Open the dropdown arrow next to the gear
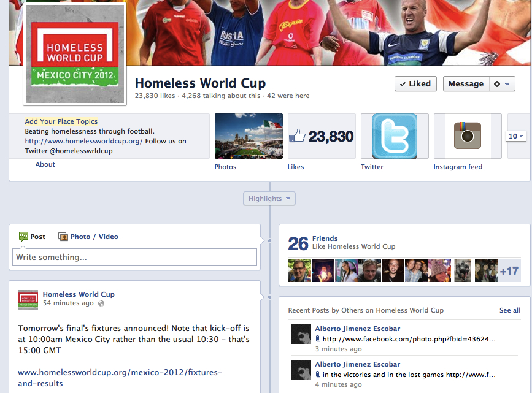Viewport: 532px width, 393px height. [507, 84]
